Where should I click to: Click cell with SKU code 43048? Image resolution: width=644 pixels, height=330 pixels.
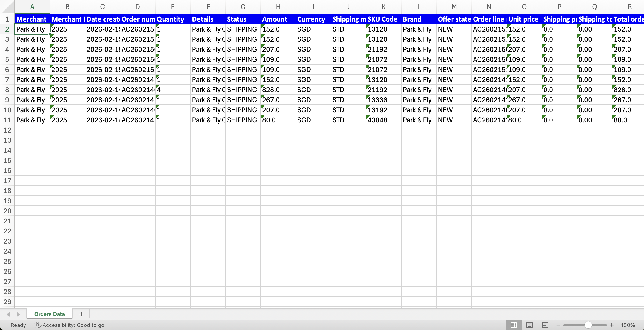(x=384, y=120)
